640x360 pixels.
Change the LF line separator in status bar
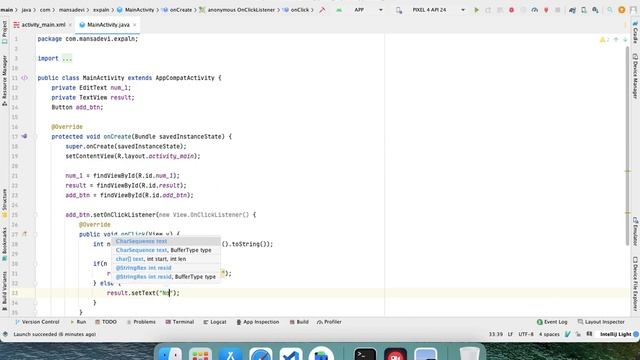[510, 334]
